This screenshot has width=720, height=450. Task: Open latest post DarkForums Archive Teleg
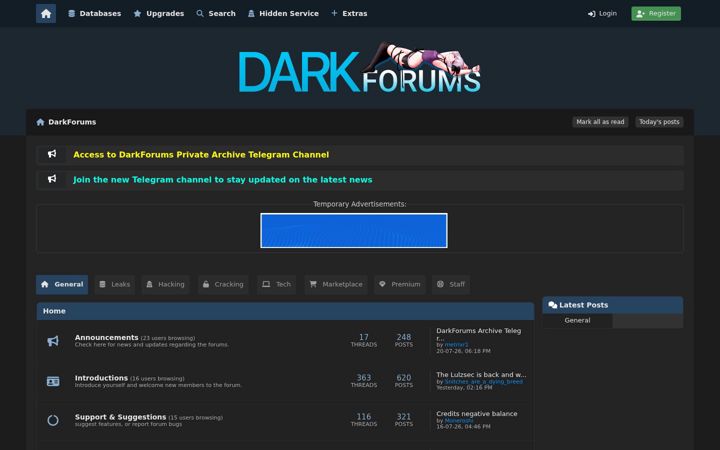point(478,334)
